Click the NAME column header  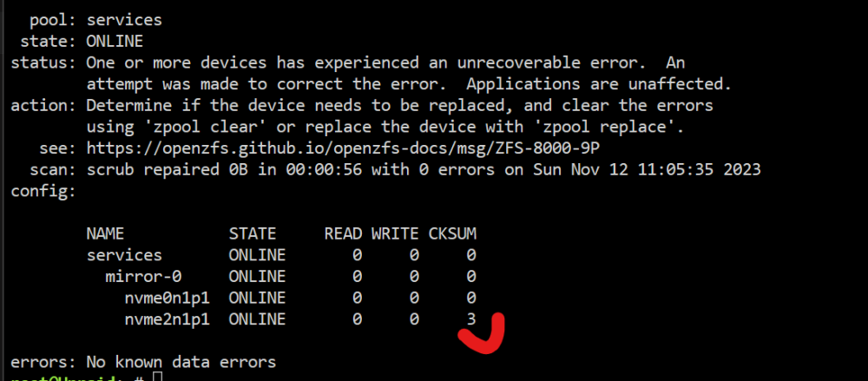[x=105, y=233]
